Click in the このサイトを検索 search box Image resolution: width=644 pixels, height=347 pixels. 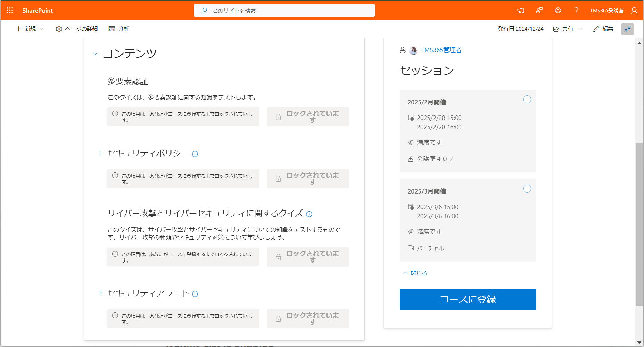[x=284, y=10]
